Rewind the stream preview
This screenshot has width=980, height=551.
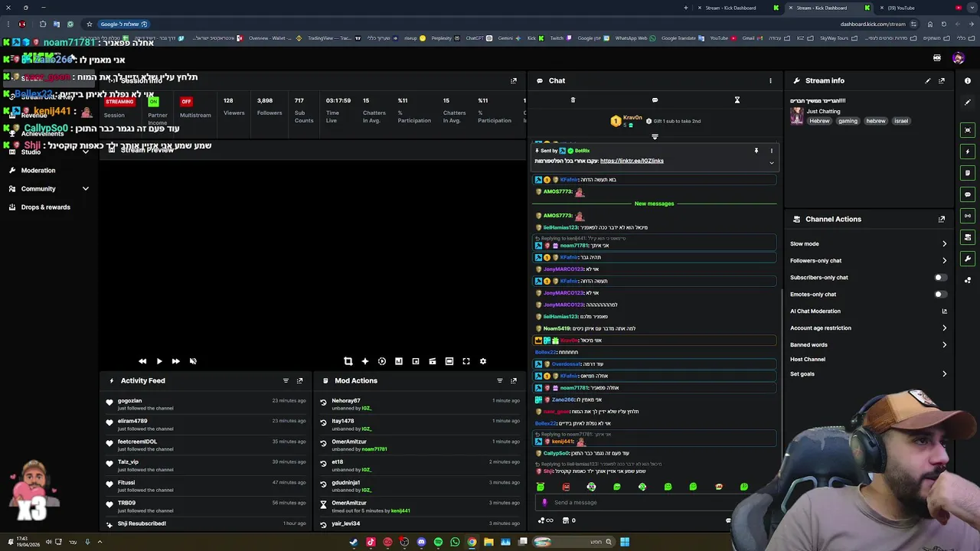click(142, 361)
